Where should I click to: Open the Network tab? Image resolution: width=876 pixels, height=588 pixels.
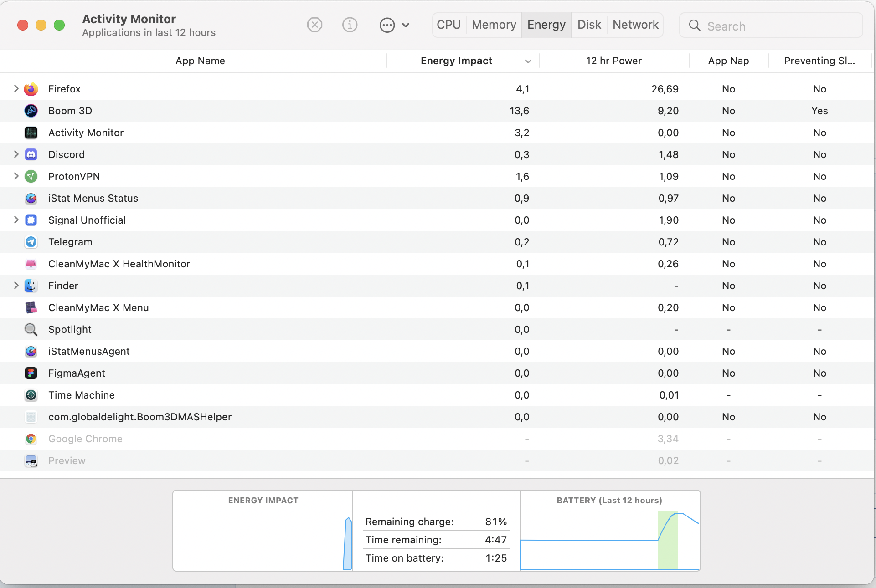[x=635, y=25]
